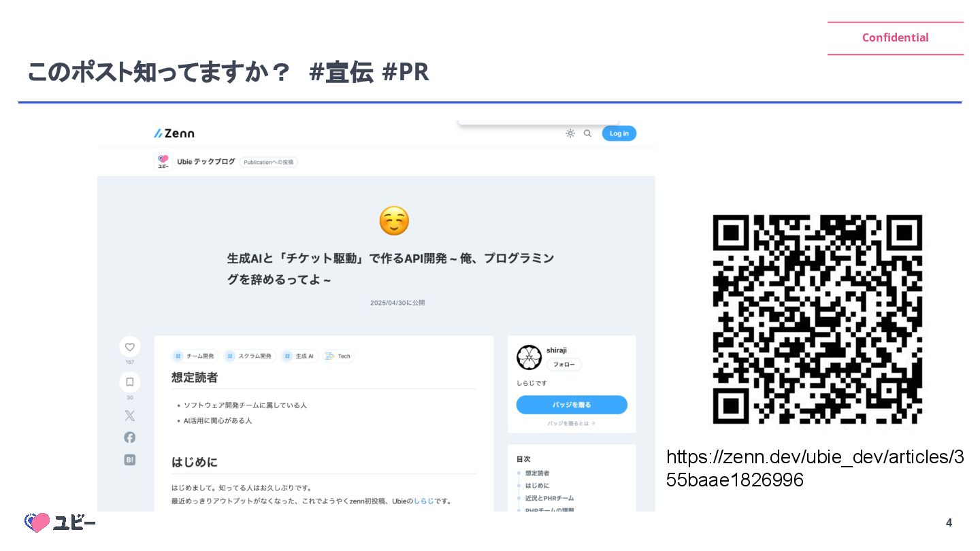Click the しらじです author bio text
The image size is (980, 551).
pos(532,383)
